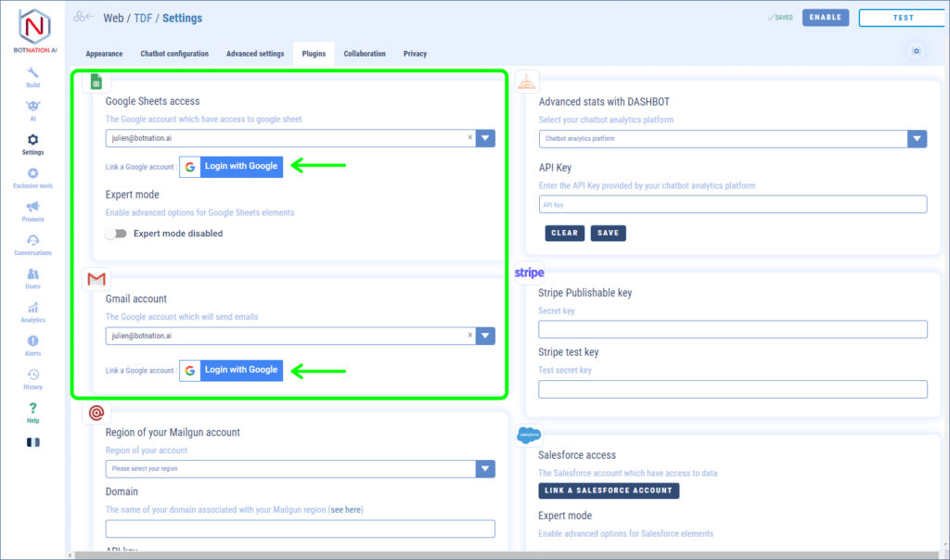
Task: Switch to the Collaboration tab
Action: click(x=365, y=54)
